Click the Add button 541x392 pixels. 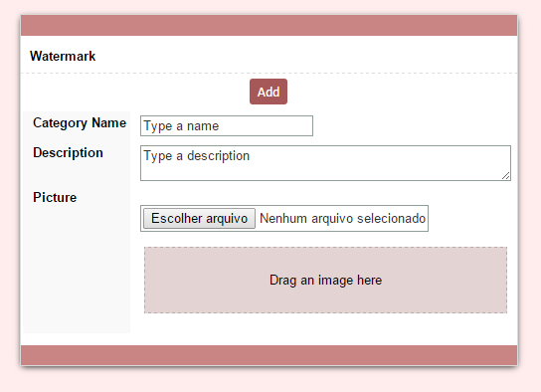click(269, 92)
